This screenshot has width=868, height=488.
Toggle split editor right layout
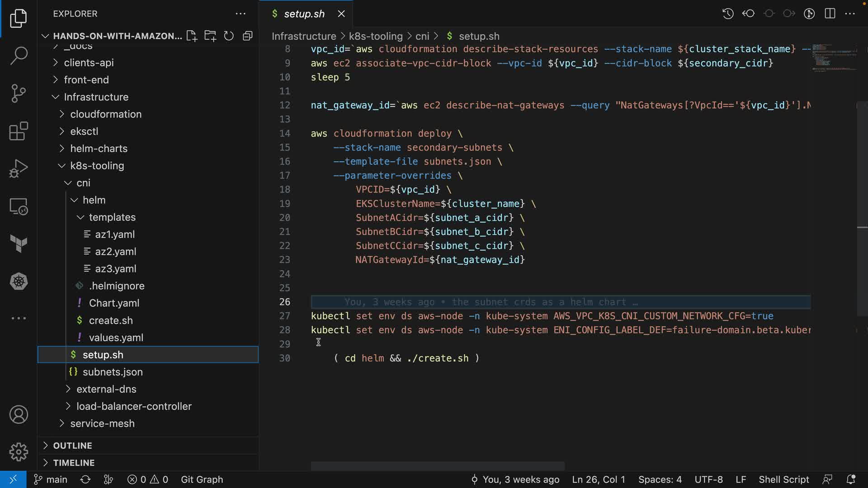(x=830, y=14)
